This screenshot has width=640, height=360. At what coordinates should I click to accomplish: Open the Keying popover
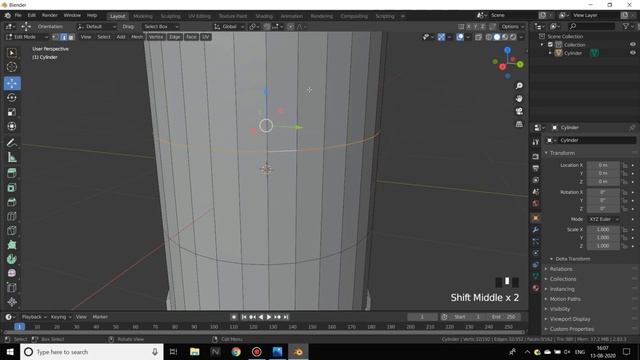60,317
